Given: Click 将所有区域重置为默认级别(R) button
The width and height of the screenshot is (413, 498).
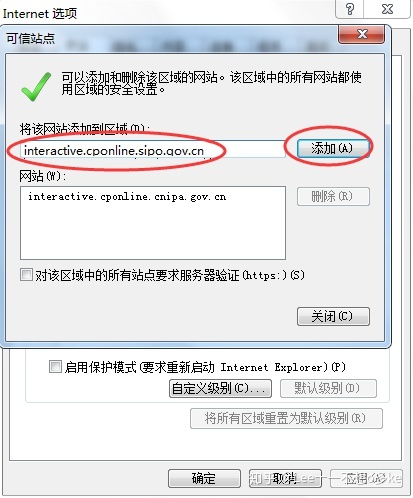Looking at the screenshot, I should coord(286,418).
